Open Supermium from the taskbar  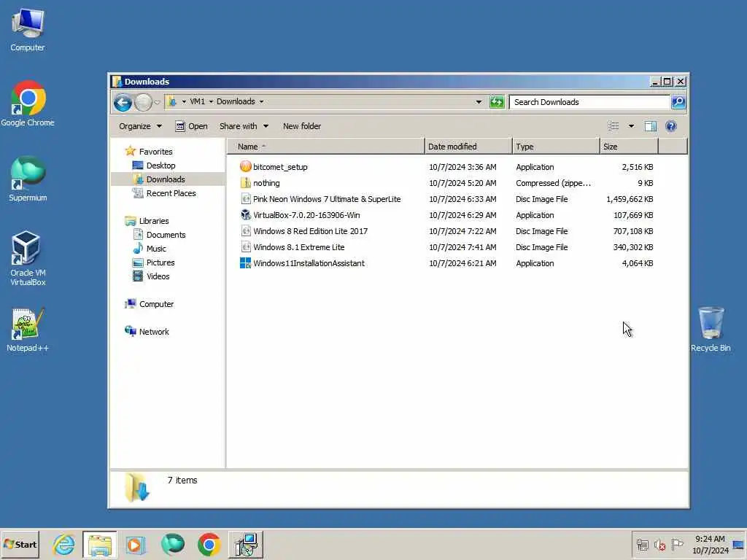(172, 544)
